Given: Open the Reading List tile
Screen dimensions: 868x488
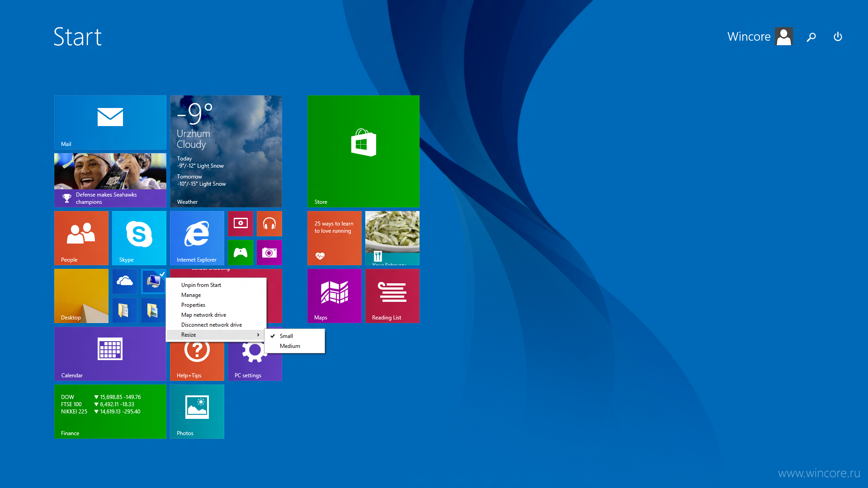Looking at the screenshot, I should (x=392, y=296).
